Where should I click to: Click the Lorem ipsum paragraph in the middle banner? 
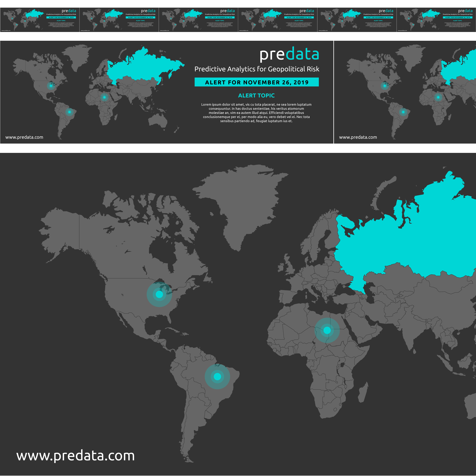tap(256, 113)
